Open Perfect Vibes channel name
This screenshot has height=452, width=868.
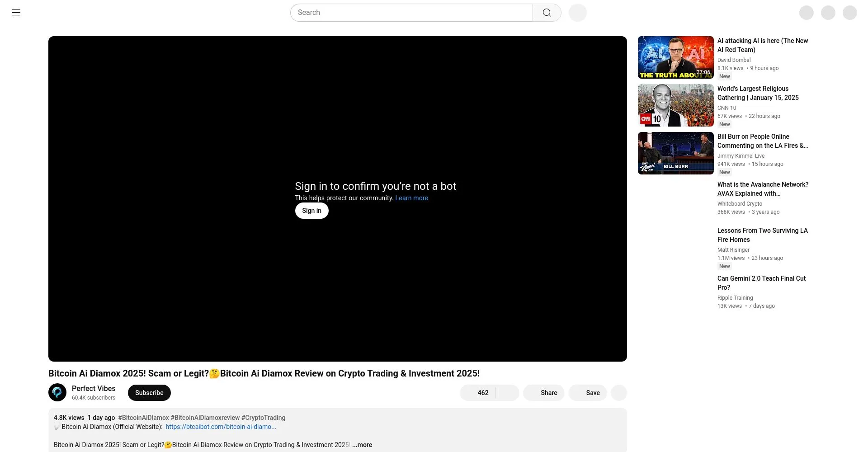94,388
